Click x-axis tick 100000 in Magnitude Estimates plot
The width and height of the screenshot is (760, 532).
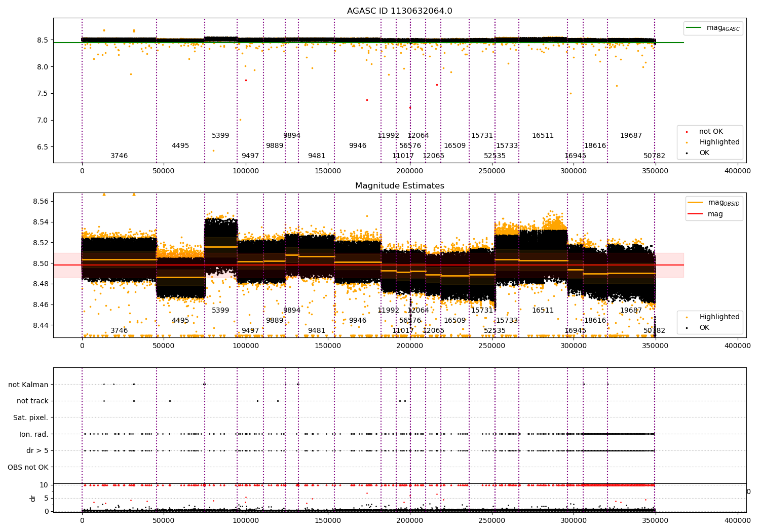[x=246, y=346]
